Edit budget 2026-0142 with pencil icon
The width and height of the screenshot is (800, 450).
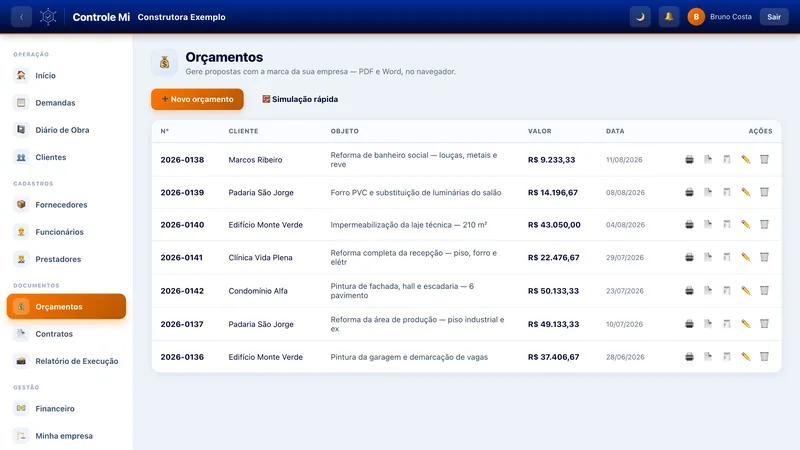click(745, 291)
